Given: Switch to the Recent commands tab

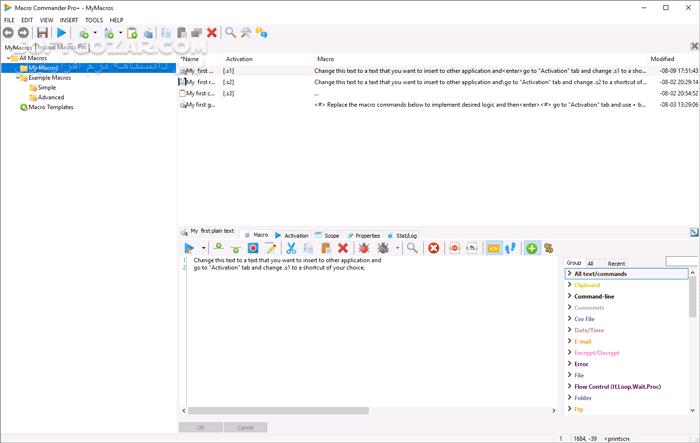Looking at the screenshot, I should pyautogui.click(x=616, y=263).
